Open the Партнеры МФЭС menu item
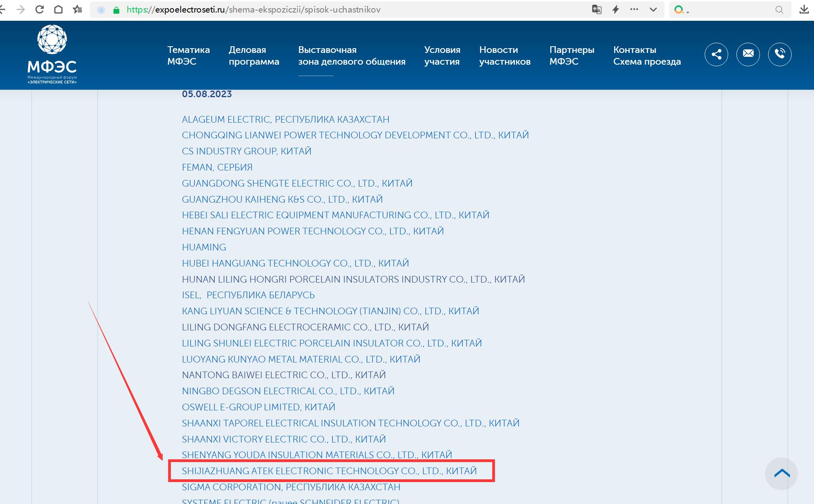This screenshot has height=504, width=814. pos(572,56)
